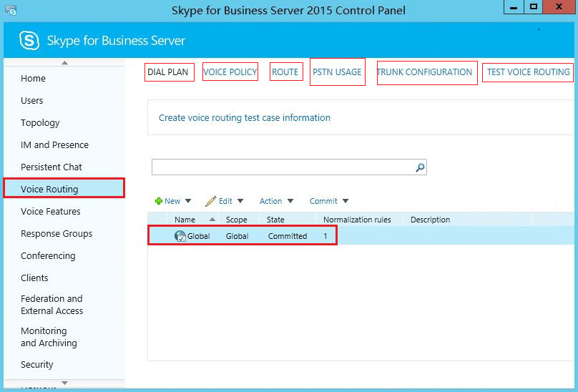Open Topology section
578x392 pixels.
coord(40,123)
